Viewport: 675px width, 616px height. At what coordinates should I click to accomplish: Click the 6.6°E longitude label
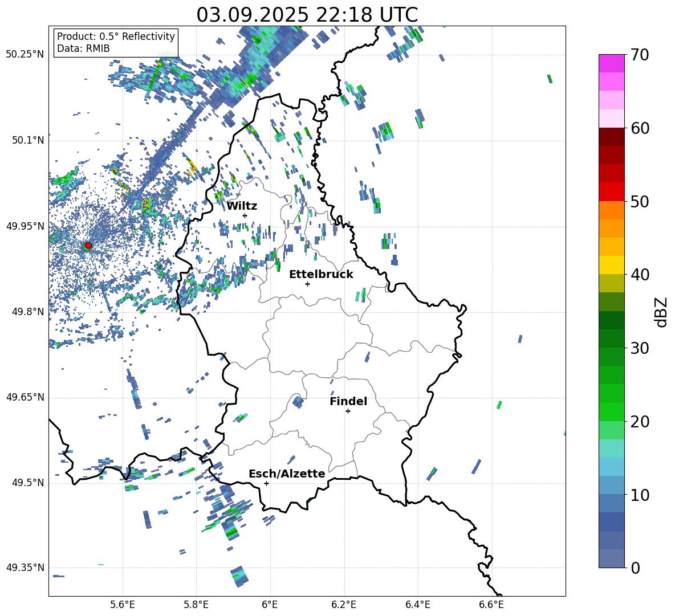[491, 605]
